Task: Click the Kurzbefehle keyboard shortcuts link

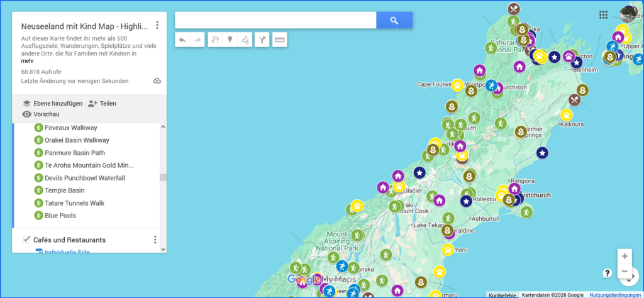Action: coord(502,295)
